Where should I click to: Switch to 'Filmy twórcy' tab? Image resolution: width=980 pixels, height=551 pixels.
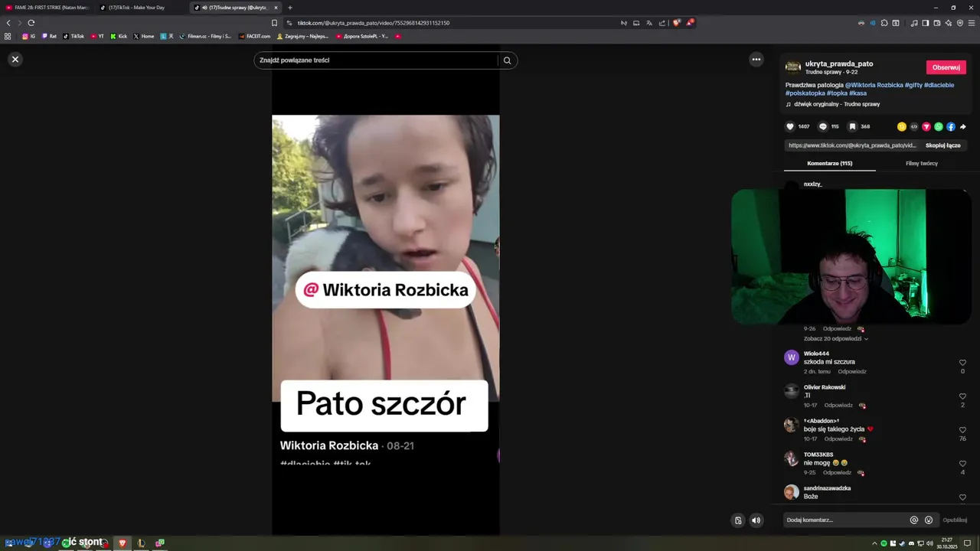[x=921, y=163]
